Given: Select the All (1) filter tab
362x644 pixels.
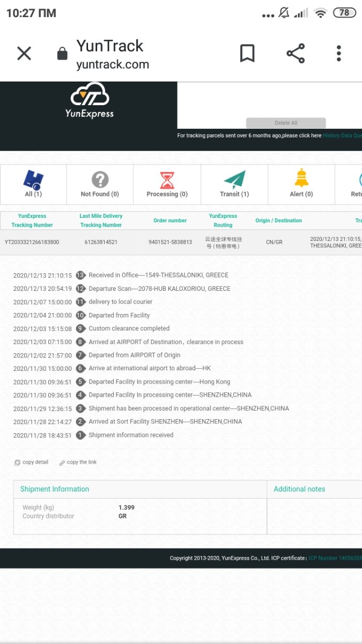Looking at the screenshot, I should [33, 184].
